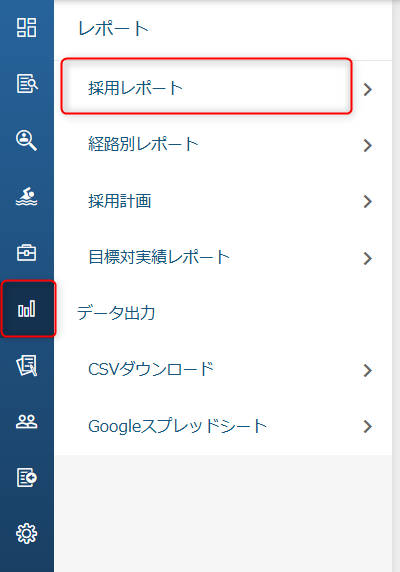
Task: Click the document import arrow icon
Action: click(27, 478)
